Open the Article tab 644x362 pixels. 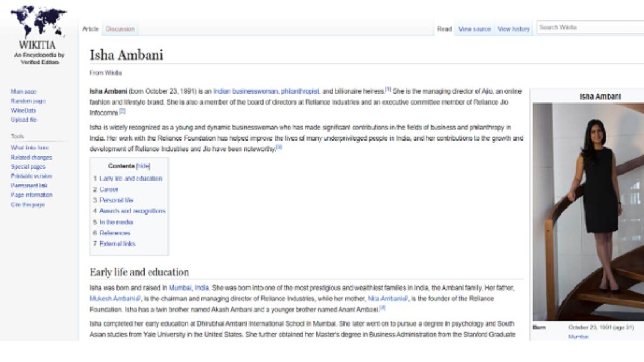pyautogui.click(x=90, y=29)
